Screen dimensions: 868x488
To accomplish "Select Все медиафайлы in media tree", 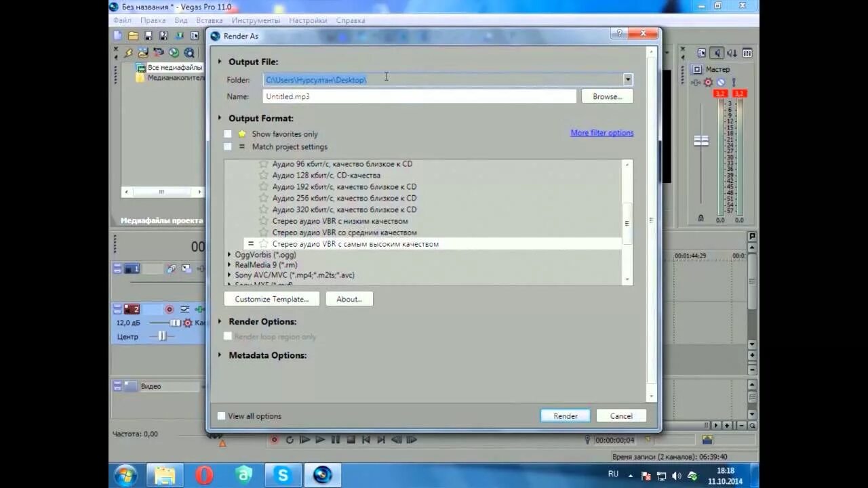I will coord(175,68).
